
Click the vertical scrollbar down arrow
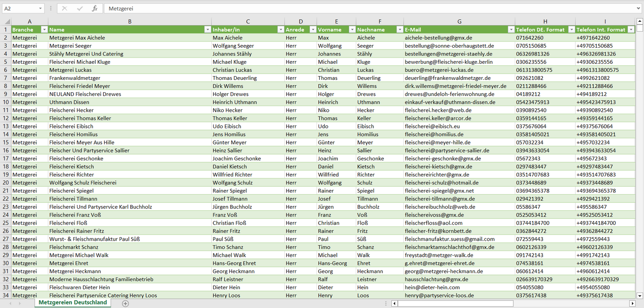coord(640,295)
